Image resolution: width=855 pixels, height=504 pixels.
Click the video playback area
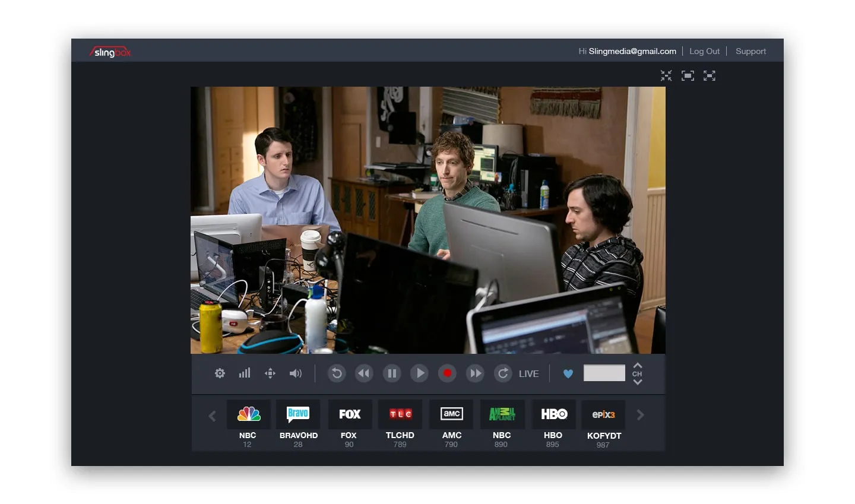(x=427, y=220)
